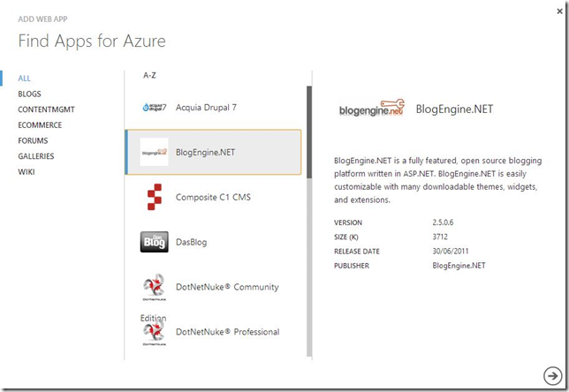Click the release date 30/06/2011
The width and height of the screenshot is (569, 392).
pos(451,251)
